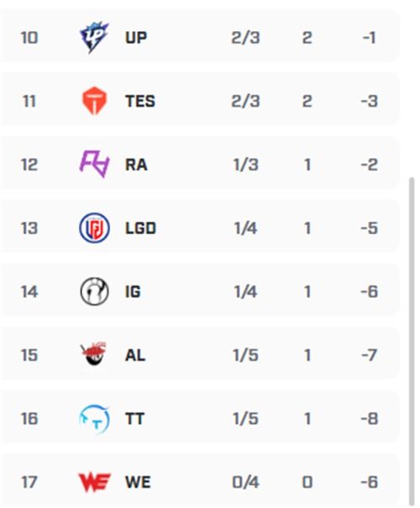Click the WE red logo

(95, 482)
